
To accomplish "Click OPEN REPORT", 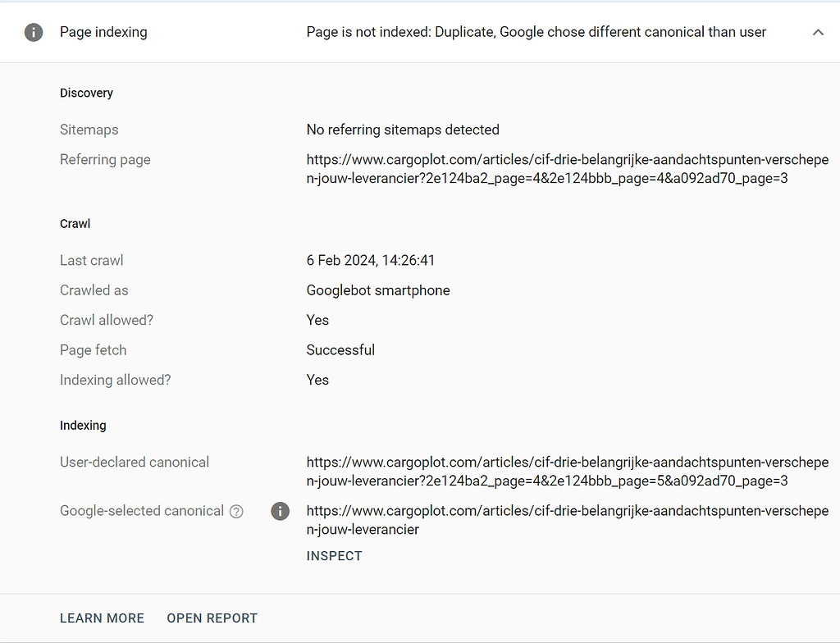I will click(x=212, y=618).
